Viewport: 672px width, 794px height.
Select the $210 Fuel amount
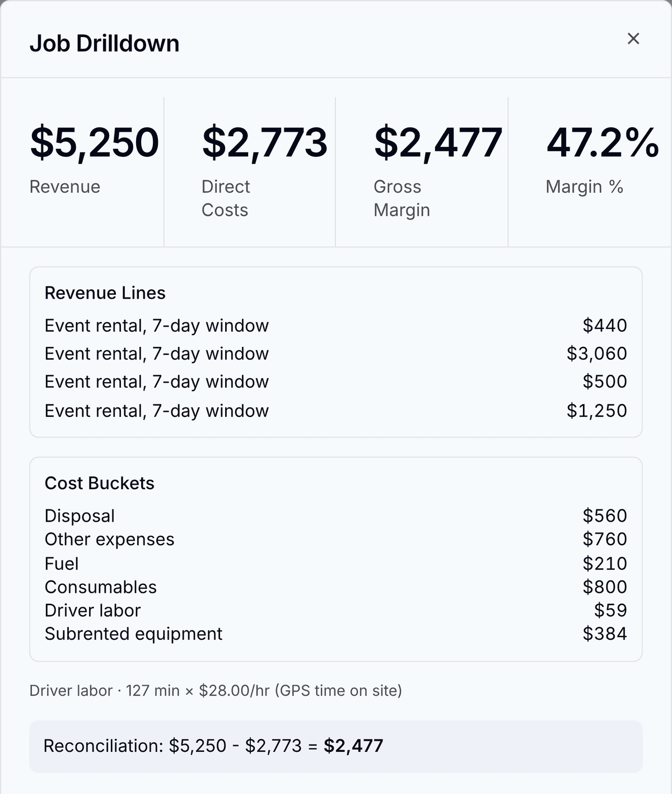(605, 564)
